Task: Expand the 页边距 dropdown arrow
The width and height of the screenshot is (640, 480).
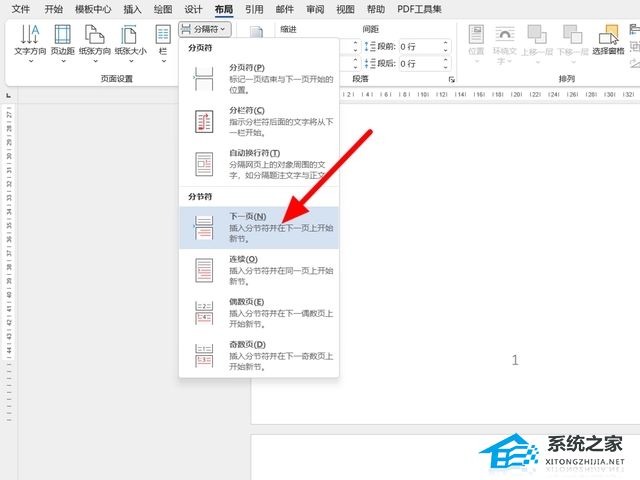Action: pos(63,61)
